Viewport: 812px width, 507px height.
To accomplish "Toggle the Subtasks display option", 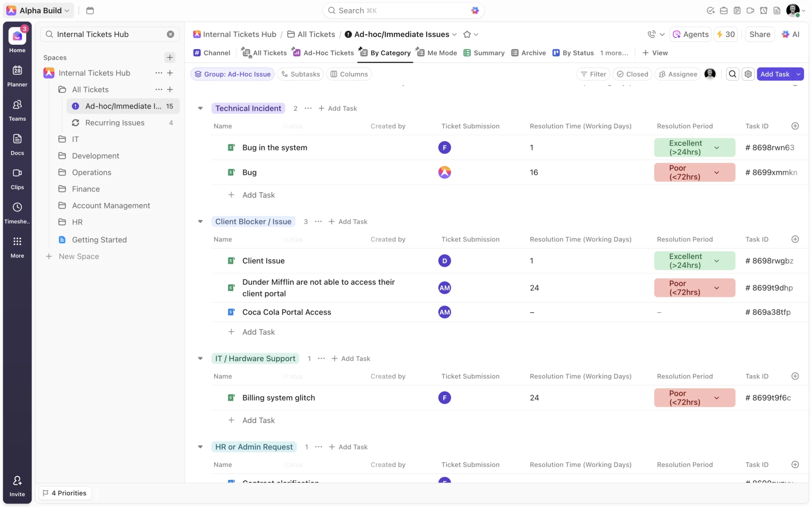I will coord(300,74).
